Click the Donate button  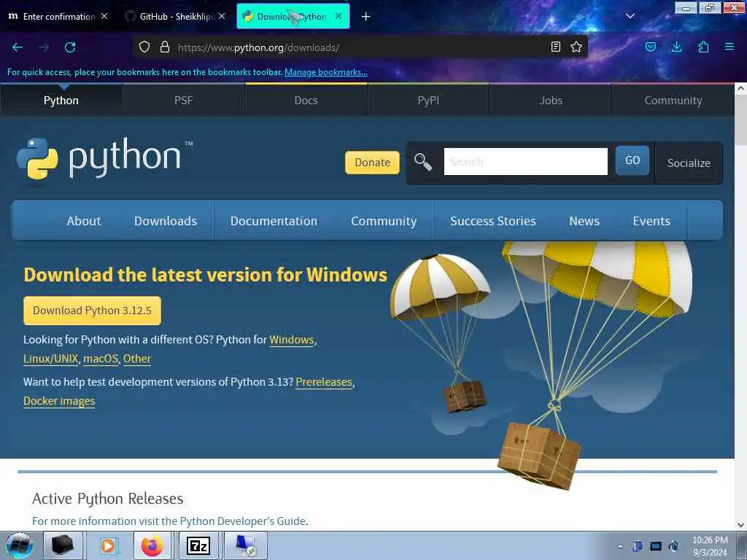(x=373, y=163)
